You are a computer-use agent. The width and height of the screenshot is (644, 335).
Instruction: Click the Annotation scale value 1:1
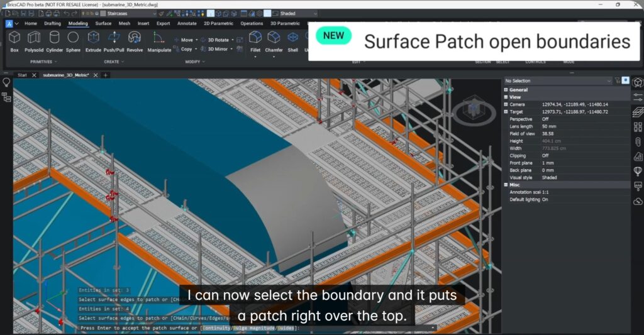tap(545, 192)
